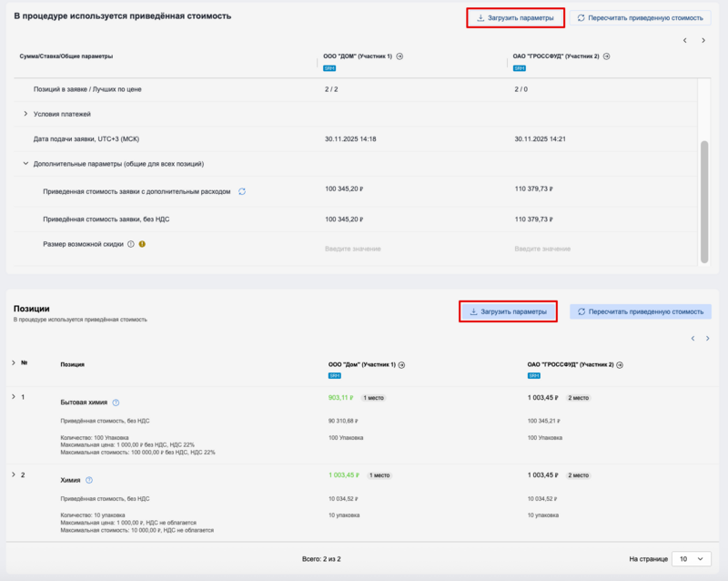Open help icon next to Бытовая химия
The height and width of the screenshot is (581, 728).
coord(116,403)
